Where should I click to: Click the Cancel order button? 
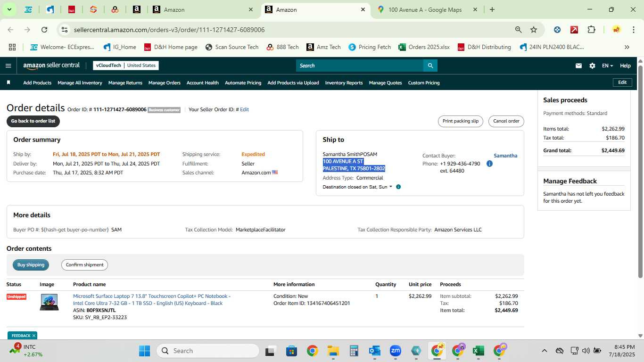coord(506,121)
